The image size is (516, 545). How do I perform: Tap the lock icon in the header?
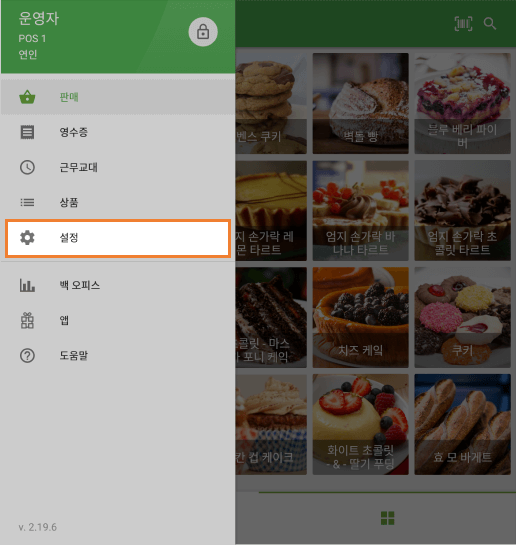coord(203,32)
